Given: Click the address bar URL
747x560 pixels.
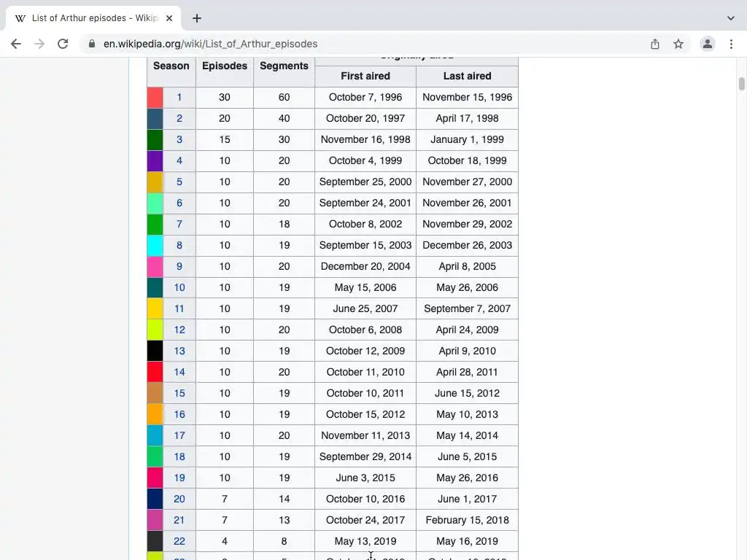Looking at the screenshot, I should pos(211,44).
